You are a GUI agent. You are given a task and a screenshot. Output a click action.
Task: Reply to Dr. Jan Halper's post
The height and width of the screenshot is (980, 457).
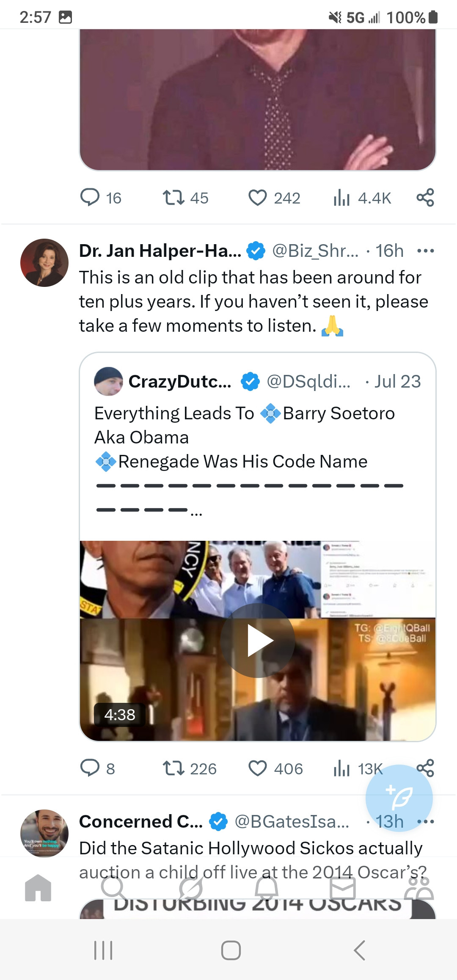tap(90, 768)
